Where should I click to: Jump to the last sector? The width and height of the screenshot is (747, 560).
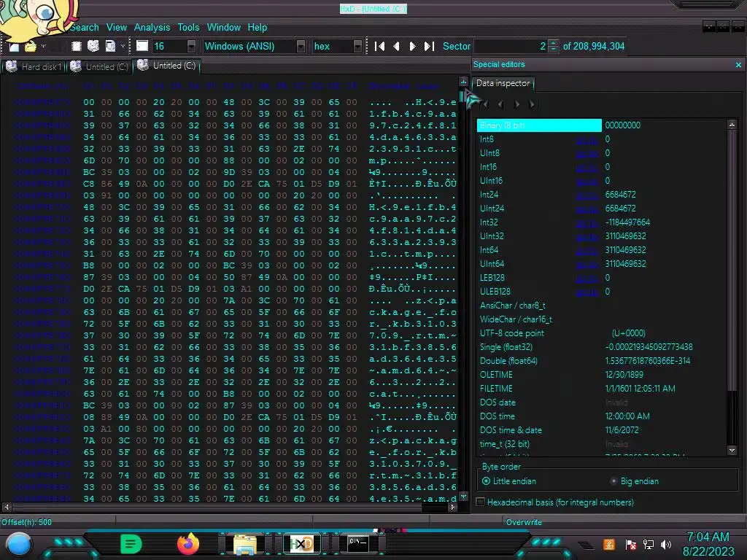pyautogui.click(x=429, y=46)
